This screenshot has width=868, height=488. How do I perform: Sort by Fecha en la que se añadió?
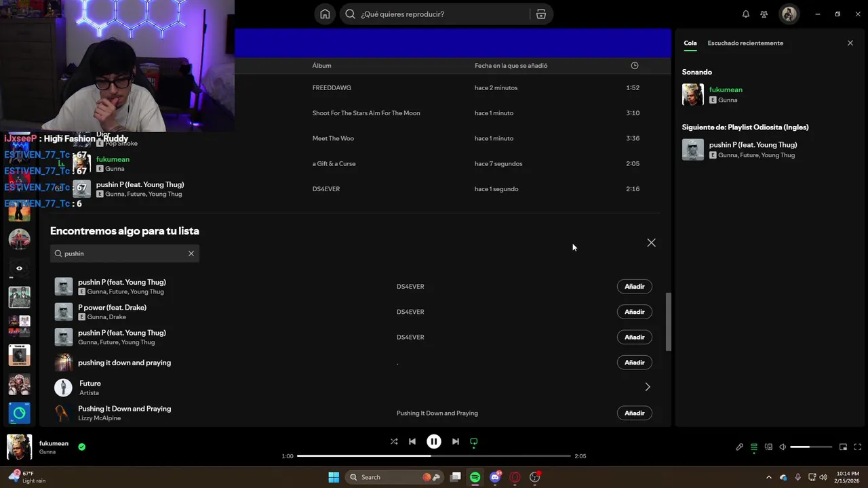tap(511, 66)
